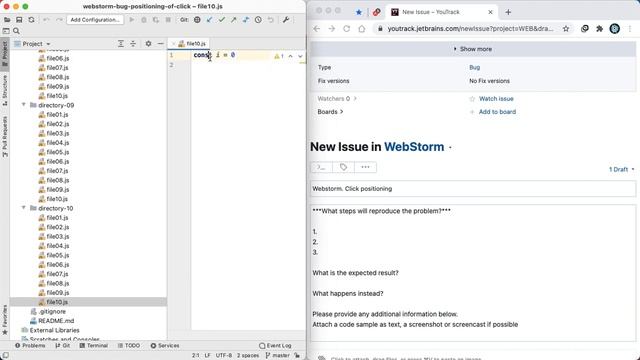Open Settings via the wrench icon
This screenshot has width=640, height=360.
pos(286,20)
